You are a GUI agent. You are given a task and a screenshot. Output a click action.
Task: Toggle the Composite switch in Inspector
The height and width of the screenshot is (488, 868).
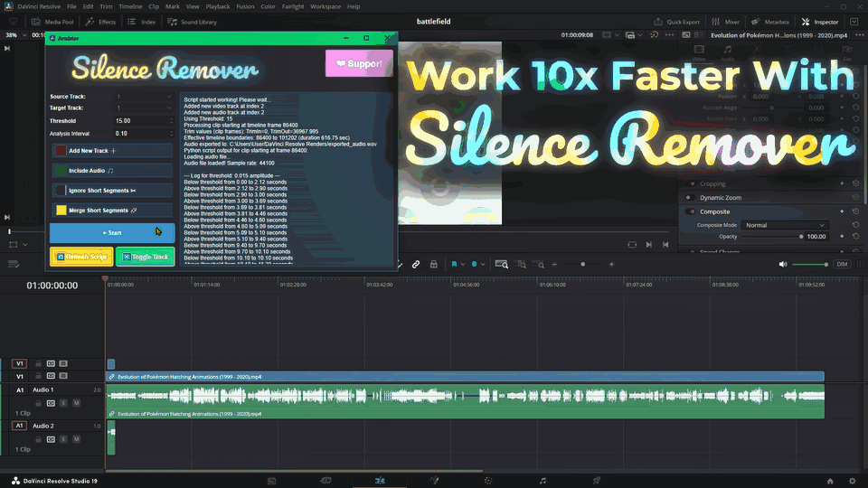690,211
